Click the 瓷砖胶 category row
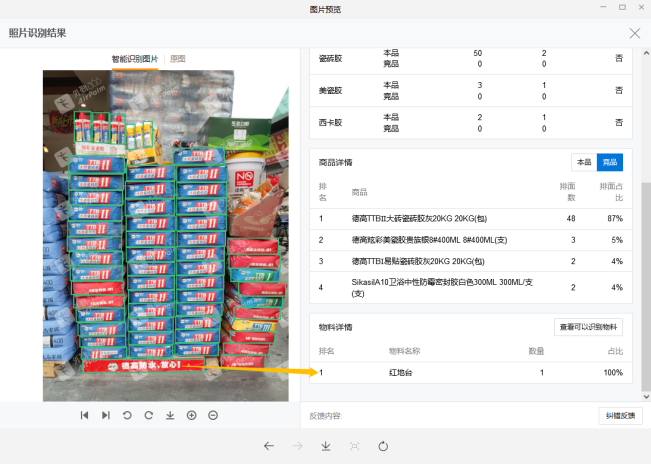 point(471,59)
